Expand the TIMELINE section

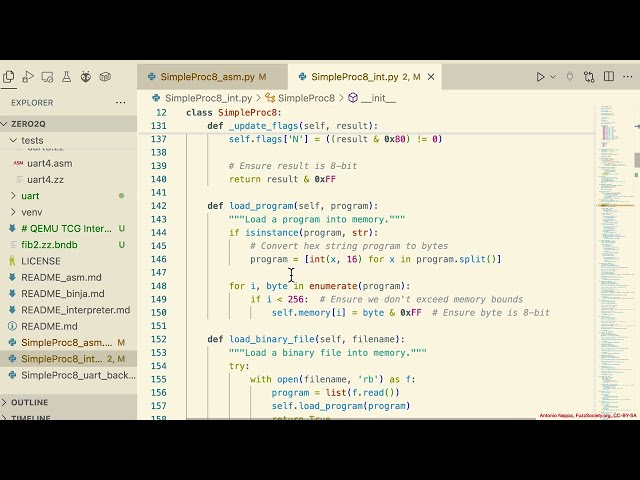point(69,417)
